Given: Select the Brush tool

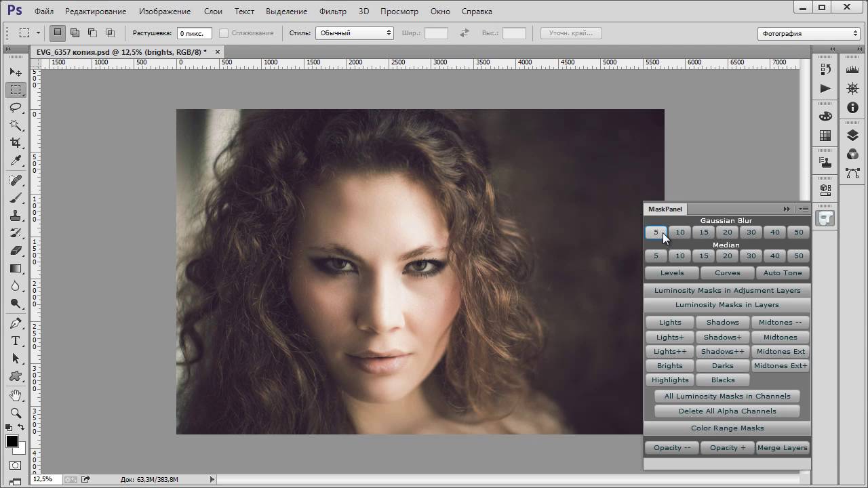Looking at the screenshot, I should (x=16, y=198).
